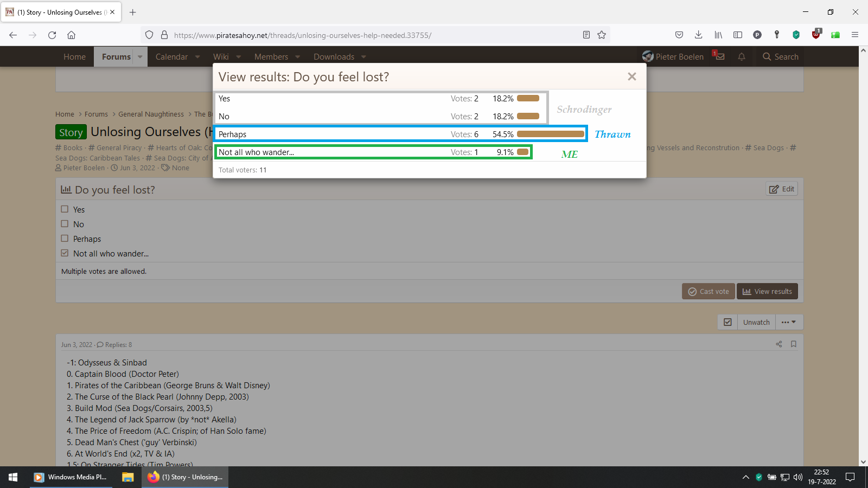Viewport: 868px width, 488px height.
Task: Open forum inbox envelope icon
Action: pyautogui.click(x=719, y=56)
